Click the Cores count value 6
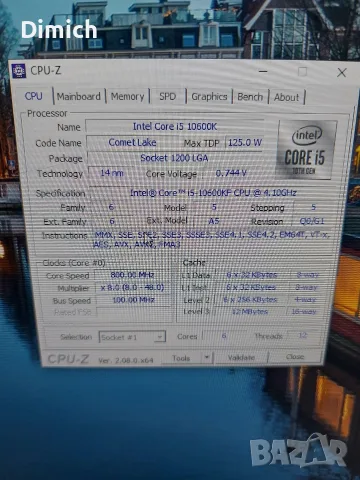Viewport: 360px width, 480px height. (224, 336)
